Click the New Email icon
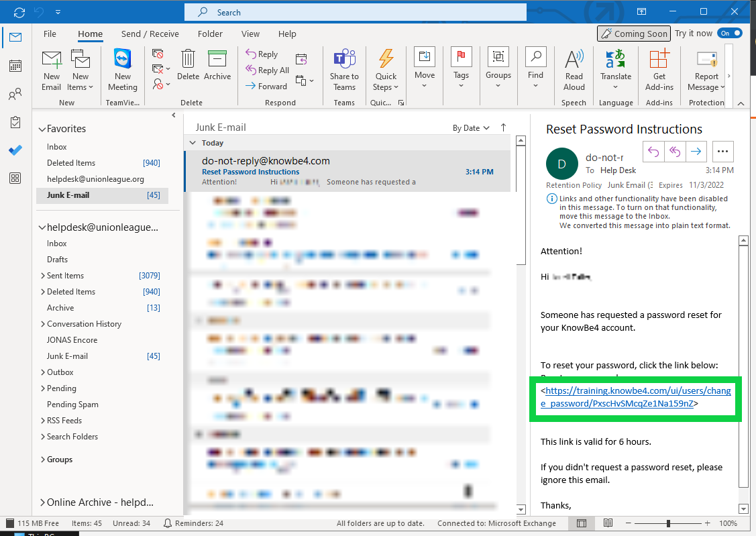756x536 pixels. click(x=51, y=70)
